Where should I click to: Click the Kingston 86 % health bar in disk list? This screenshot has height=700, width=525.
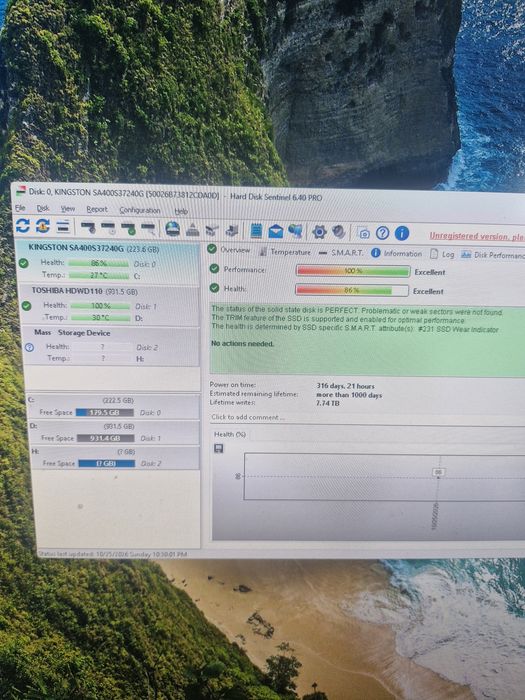click(99, 263)
